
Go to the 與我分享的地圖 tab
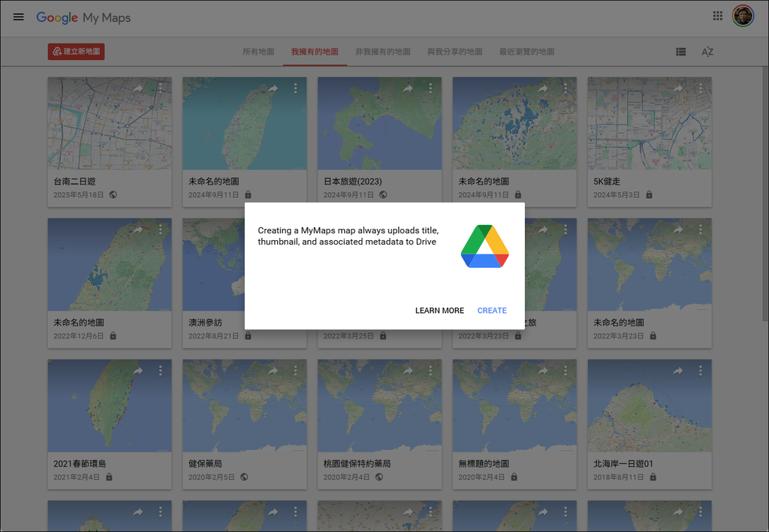(x=454, y=52)
